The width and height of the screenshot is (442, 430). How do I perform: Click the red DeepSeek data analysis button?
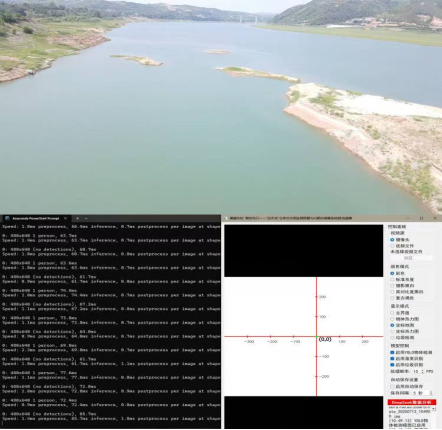tap(412, 402)
